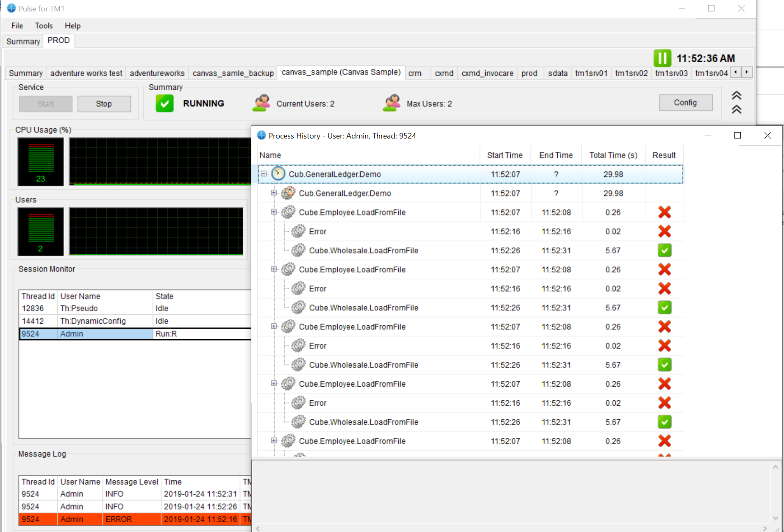Toggle the green pause indicator near the clock
The width and height of the screenshot is (784, 532).
pos(662,58)
